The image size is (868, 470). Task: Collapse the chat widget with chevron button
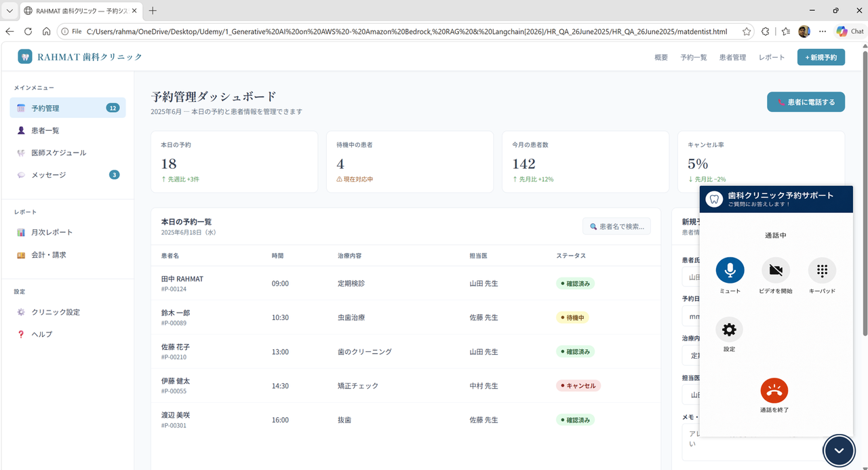point(840,450)
